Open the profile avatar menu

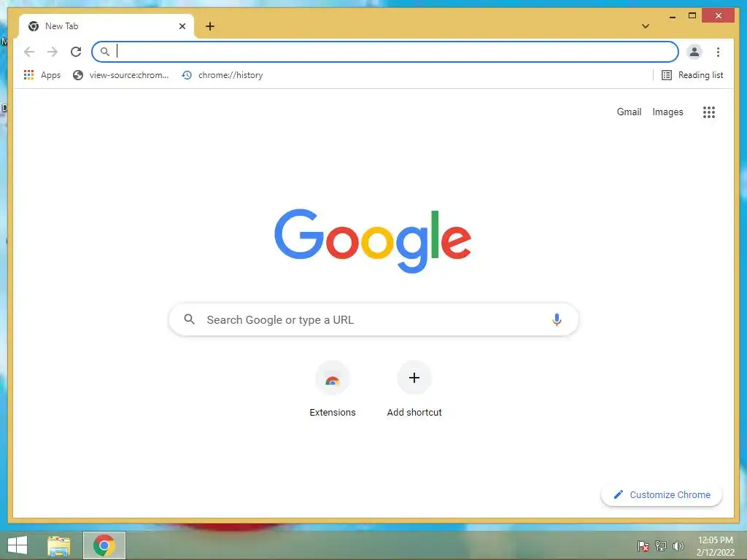tap(694, 52)
